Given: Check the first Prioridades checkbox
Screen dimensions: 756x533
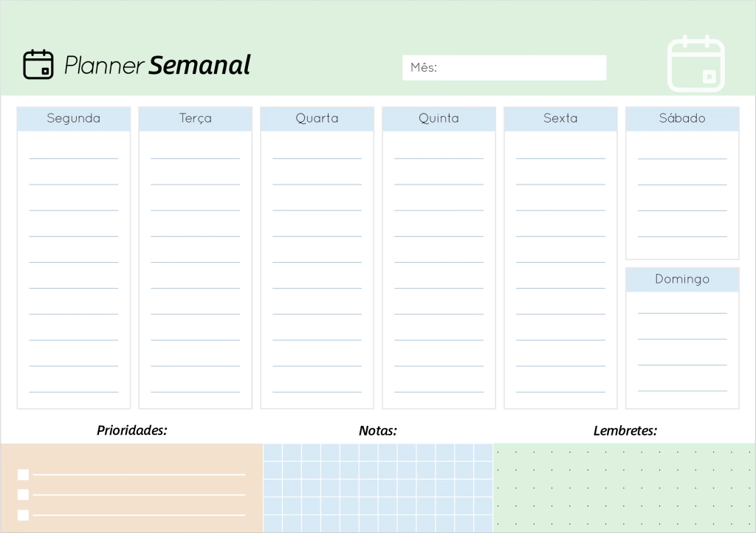Looking at the screenshot, I should click(x=23, y=475).
